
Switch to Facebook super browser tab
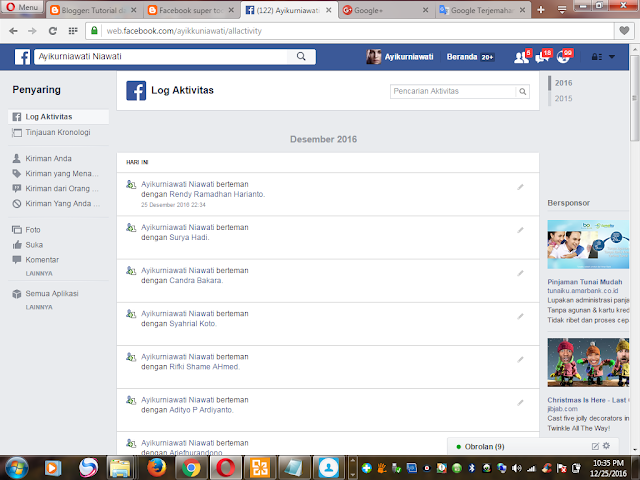point(191,10)
